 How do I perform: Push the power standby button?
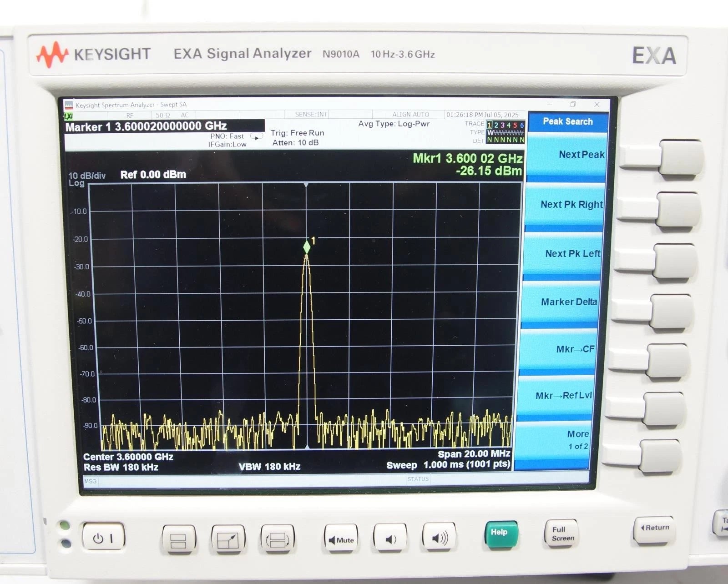point(103,538)
